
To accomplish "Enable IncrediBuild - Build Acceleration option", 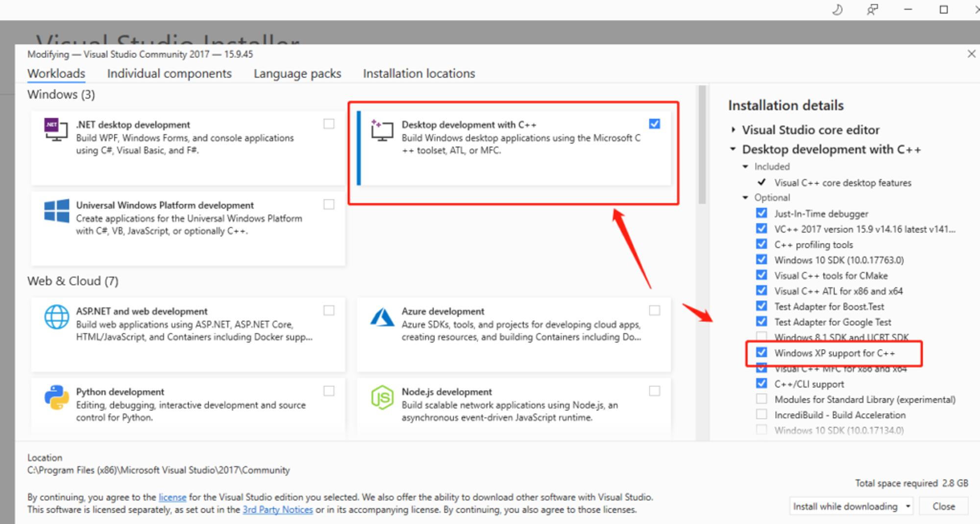I will (761, 414).
